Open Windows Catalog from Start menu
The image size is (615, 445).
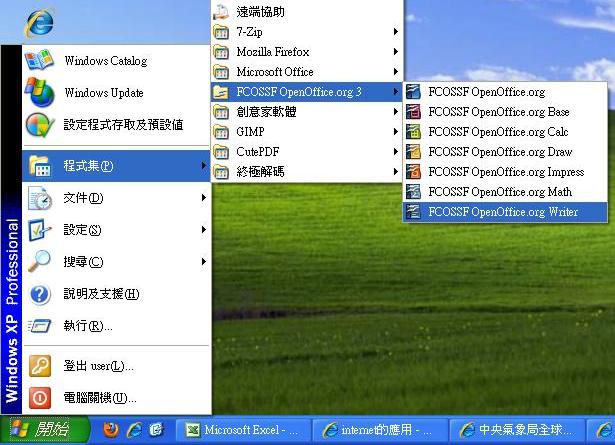(116, 61)
